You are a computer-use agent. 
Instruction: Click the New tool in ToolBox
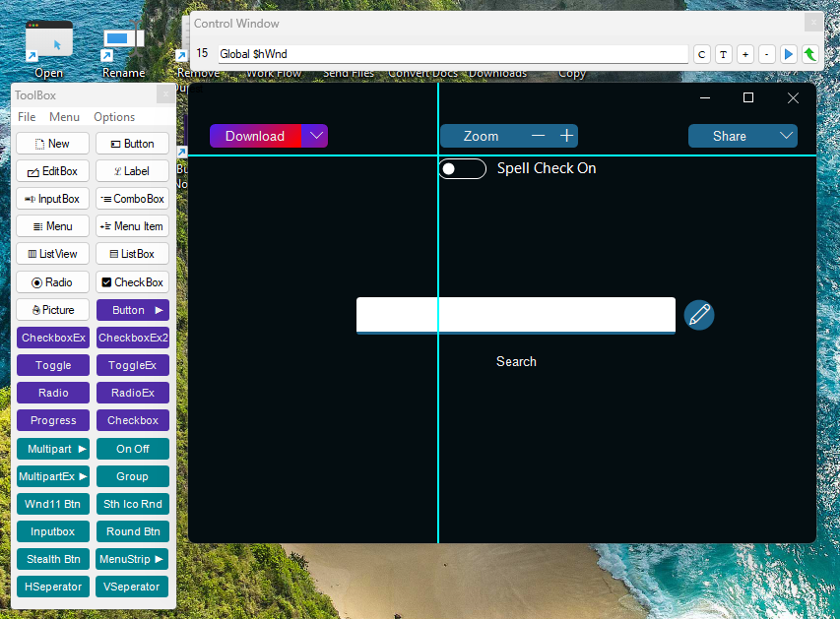tap(52, 144)
